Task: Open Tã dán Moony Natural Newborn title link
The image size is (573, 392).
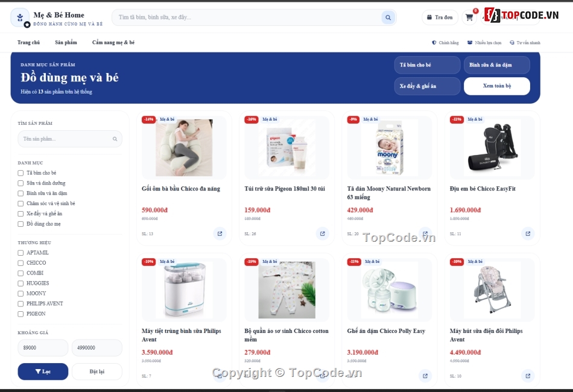Action: point(389,193)
